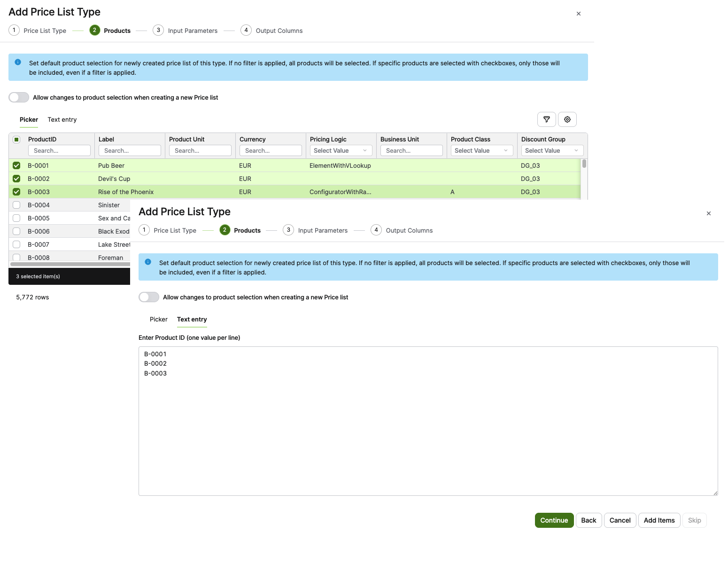Toggle the select-all checkbox in the ProductID header

pos(16,140)
